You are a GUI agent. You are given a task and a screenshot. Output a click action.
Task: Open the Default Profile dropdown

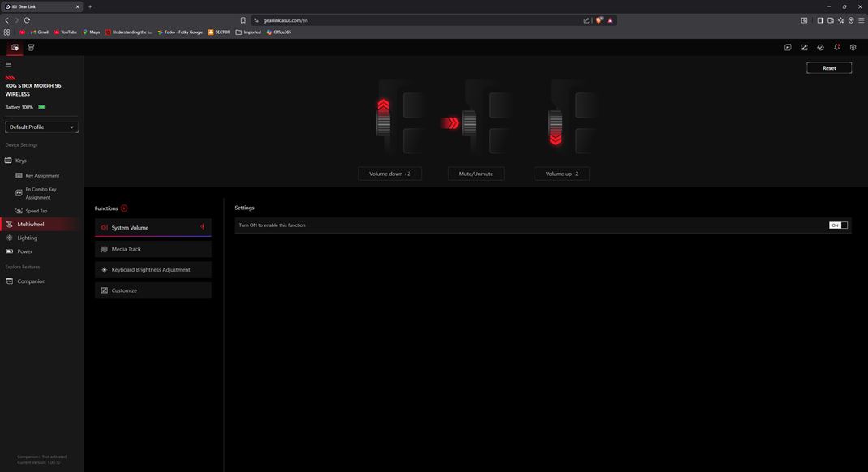(41, 127)
